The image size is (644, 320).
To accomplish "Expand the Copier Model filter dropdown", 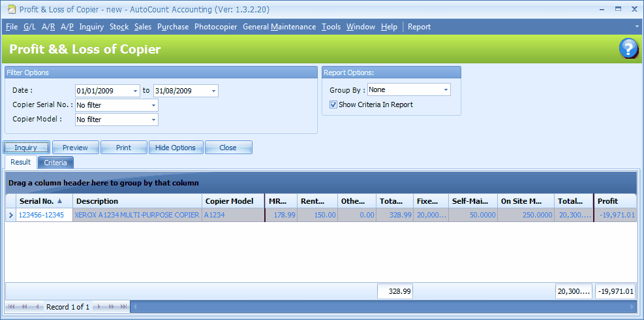I will coord(154,120).
